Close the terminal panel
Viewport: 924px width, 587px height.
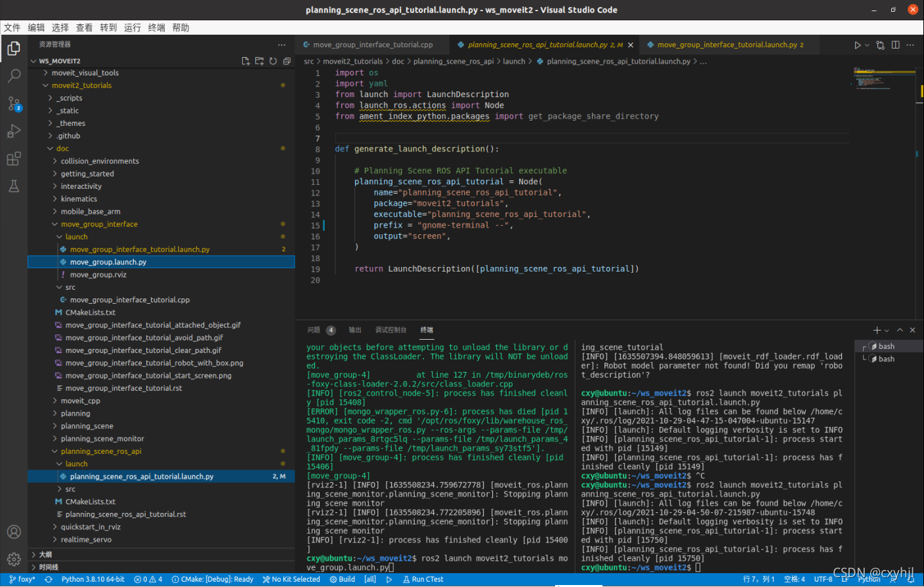[912, 330]
